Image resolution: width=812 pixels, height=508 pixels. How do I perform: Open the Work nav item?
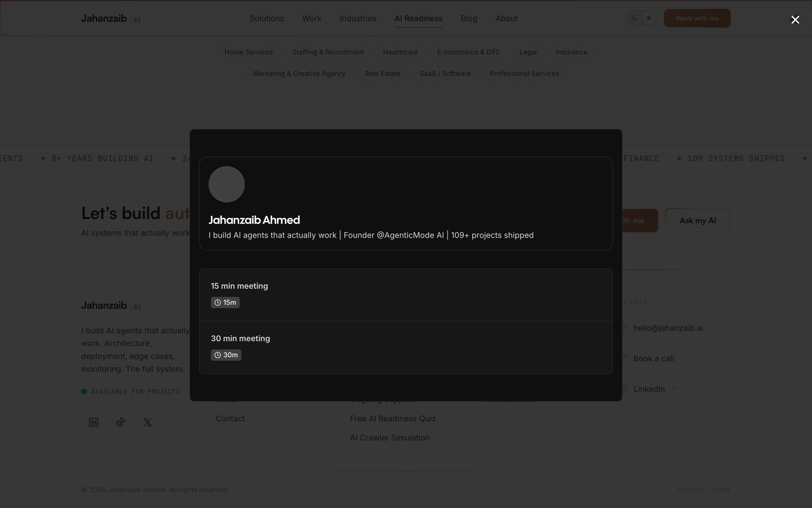click(x=312, y=18)
